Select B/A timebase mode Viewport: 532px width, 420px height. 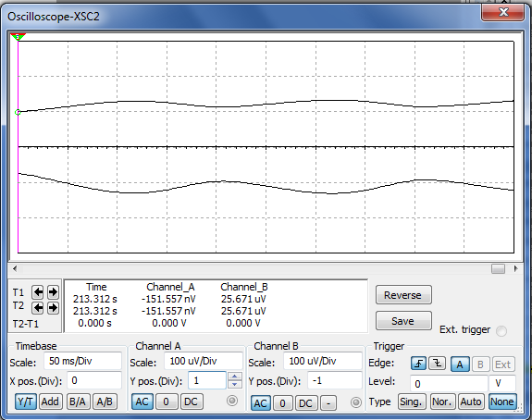pos(78,402)
